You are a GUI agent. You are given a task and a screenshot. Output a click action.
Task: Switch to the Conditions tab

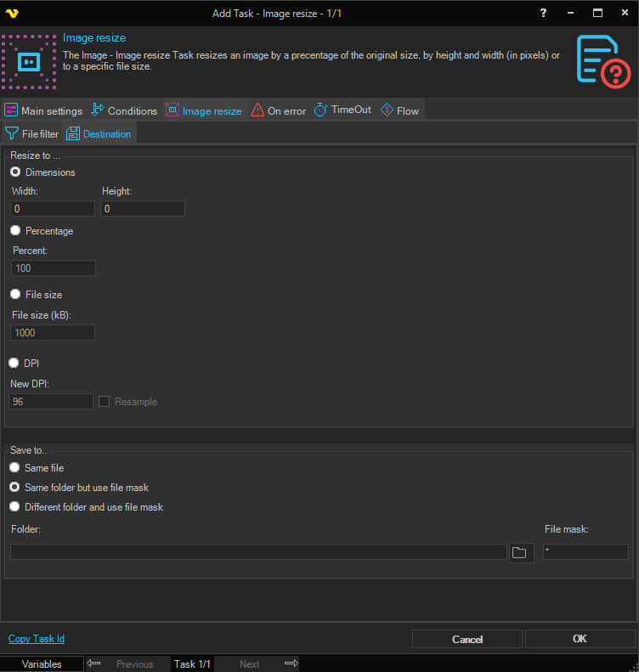click(x=124, y=110)
